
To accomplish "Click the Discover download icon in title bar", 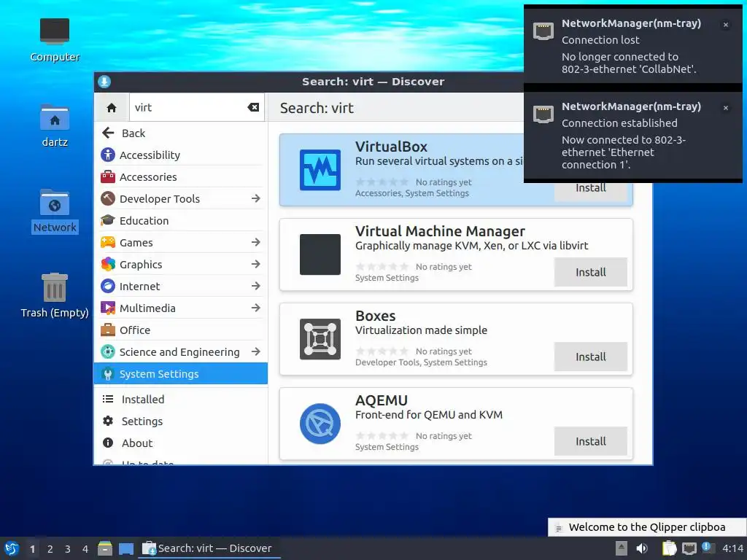I will 104,82.
